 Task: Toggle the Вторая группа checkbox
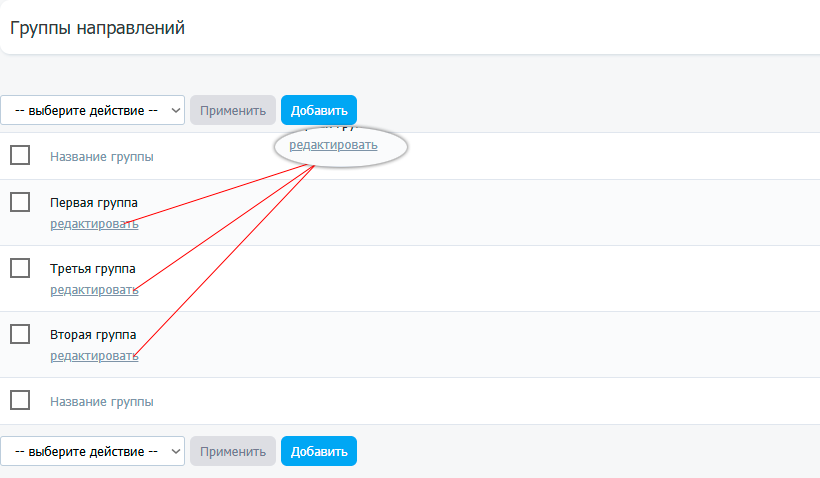[x=20, y=334]
